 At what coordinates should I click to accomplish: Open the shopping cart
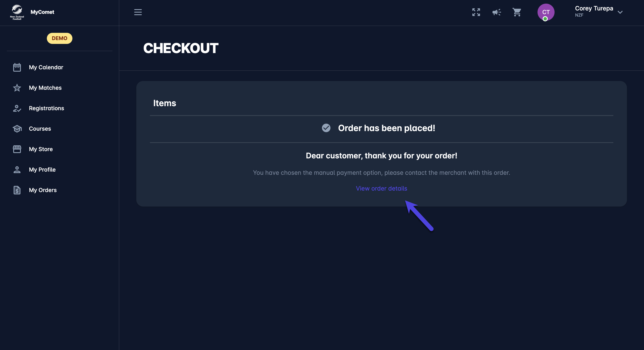(x=517, y=12)
